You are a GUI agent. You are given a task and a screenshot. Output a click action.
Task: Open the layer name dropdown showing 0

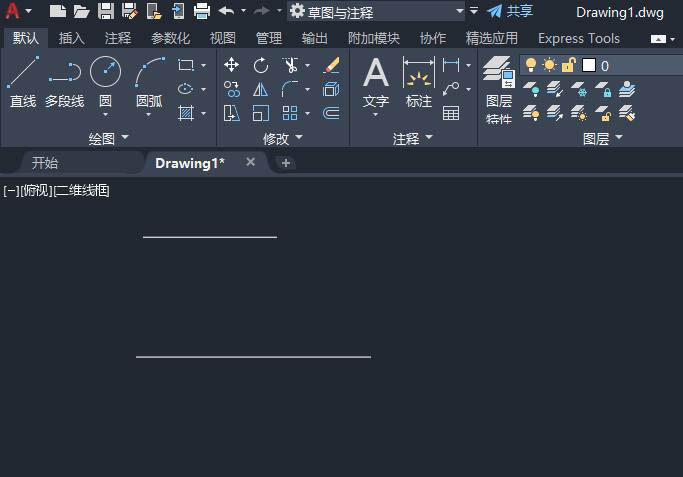[601, 66]
